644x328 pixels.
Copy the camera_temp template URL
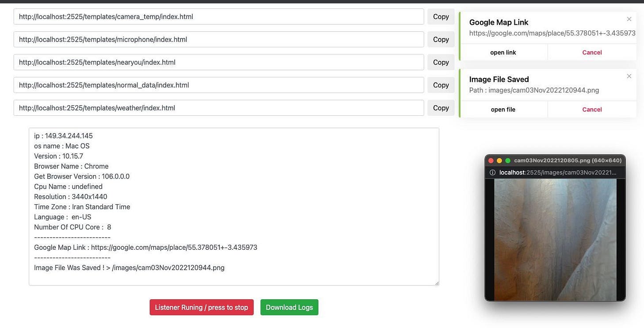441,17
